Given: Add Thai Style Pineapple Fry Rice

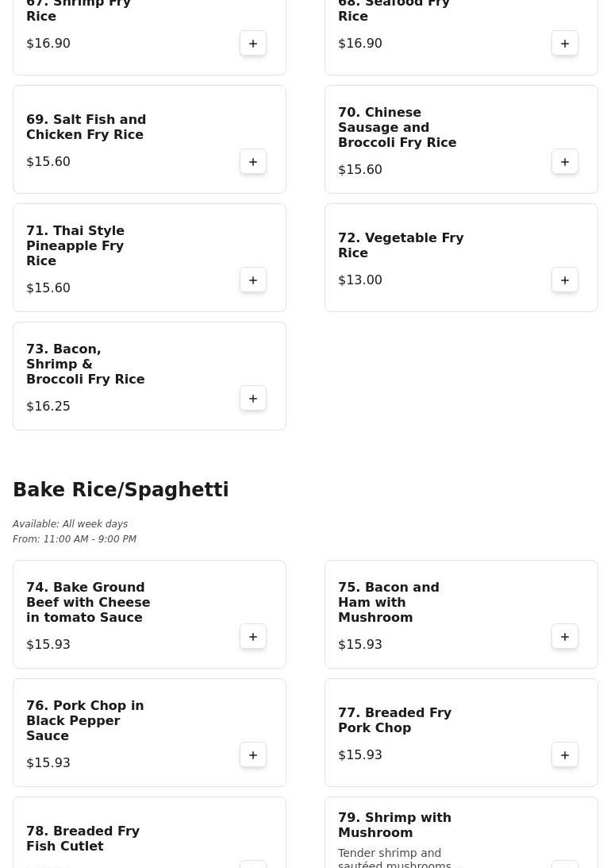Looking at the screenshot, I should tap(253, 280).
